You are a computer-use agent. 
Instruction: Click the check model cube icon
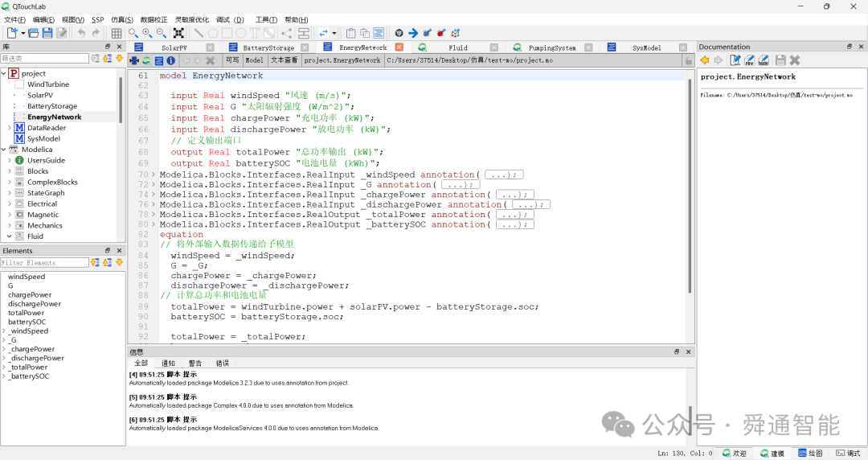pos(399,33)
